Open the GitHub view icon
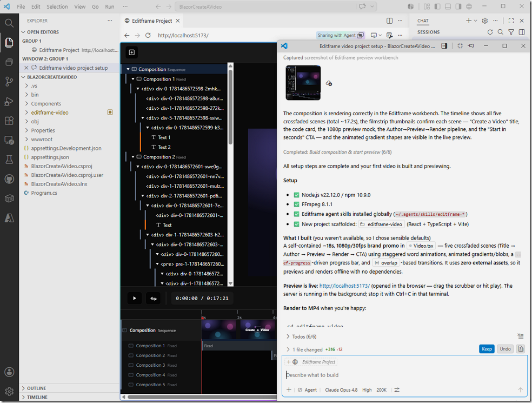 9,179
